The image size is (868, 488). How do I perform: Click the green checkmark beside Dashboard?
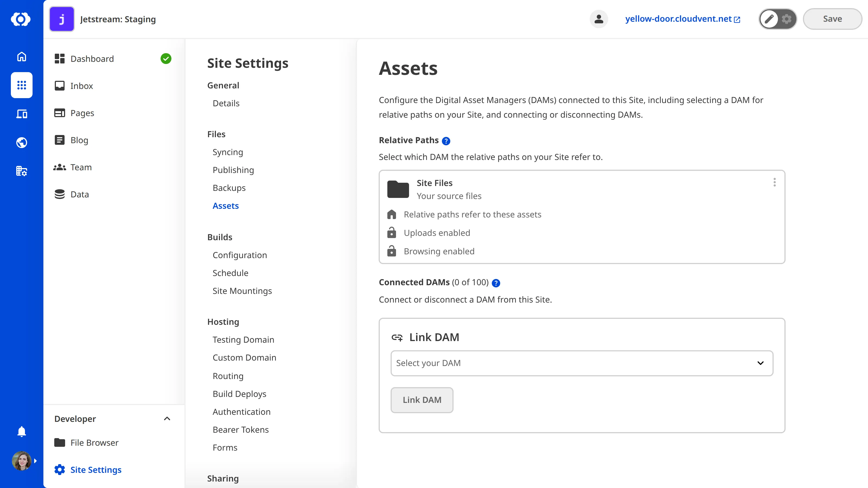pyautogui.click(x=166, y=58)
